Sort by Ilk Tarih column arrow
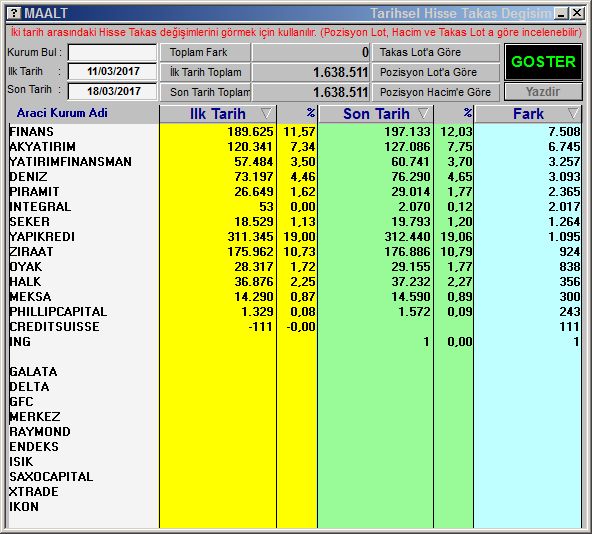 (x=266, y=113)
